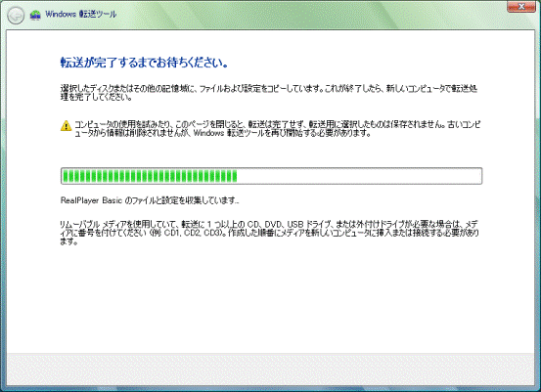Close the Windows 転送ツール window

point(521,7)
